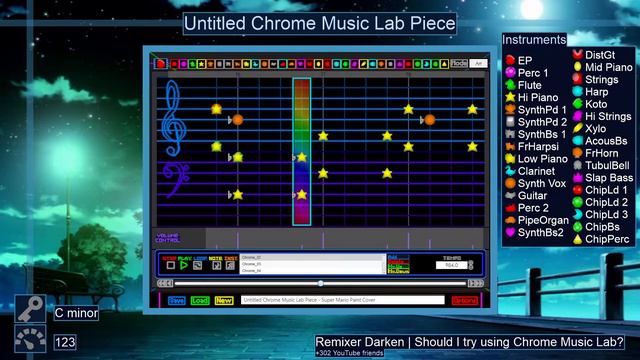Toggle the Inst control
Viewport: 640px width, 360px height.
(x=230, y=265)
